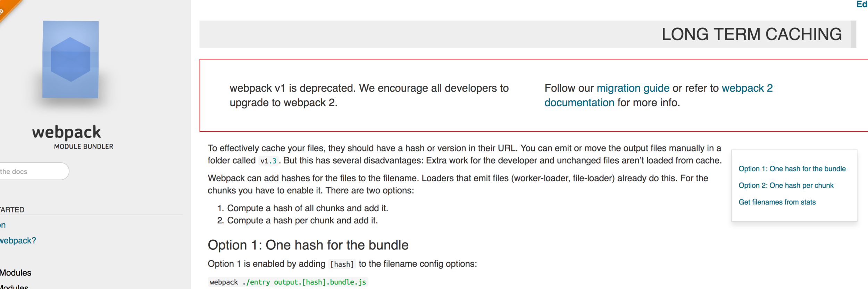Jump to Option 2: One hash per chunk
The image size is (868, 289).
coord(786,185)
